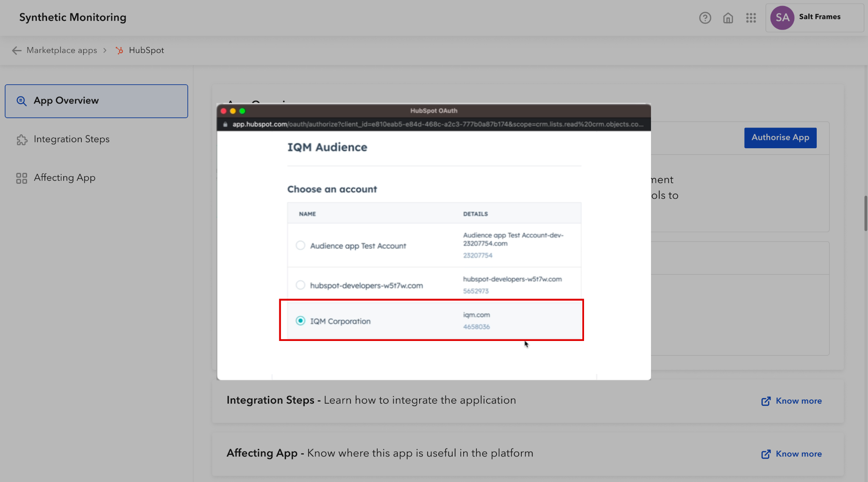The image size is (868, 482).
Task: Click the help question mark icon
Action: [705, 18]
